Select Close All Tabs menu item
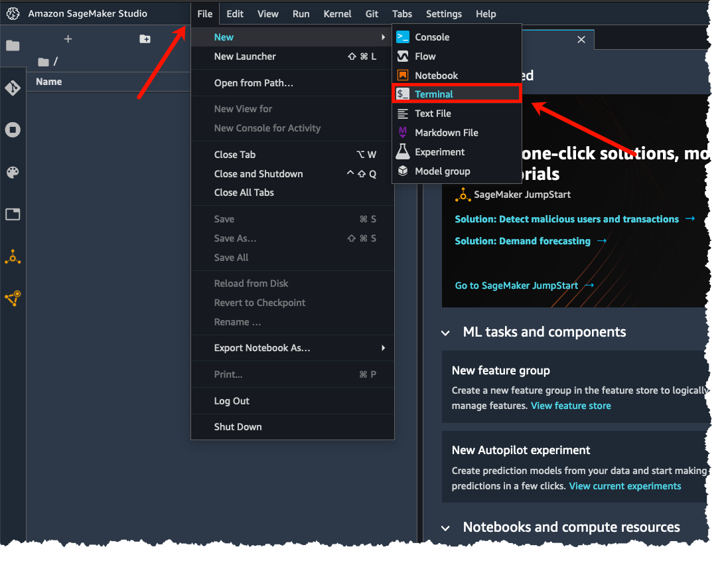This screenshot has height=563, width=728. 293,193
